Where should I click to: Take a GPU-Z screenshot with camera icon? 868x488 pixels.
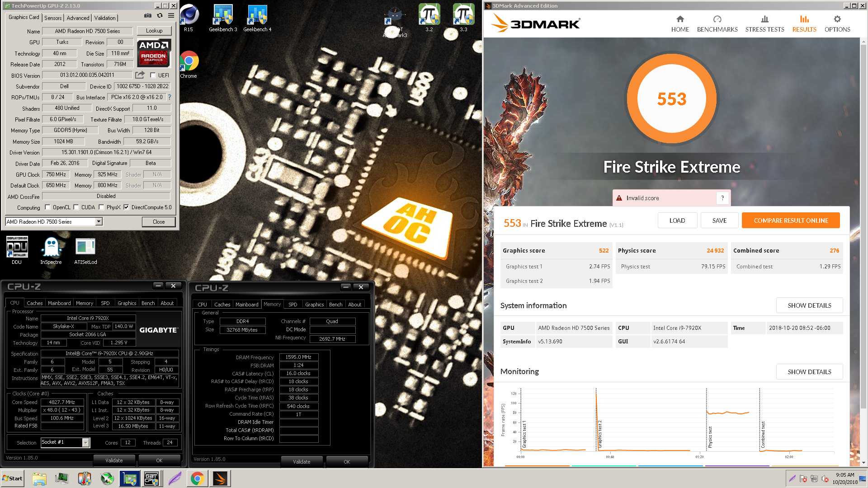(148, 15)
